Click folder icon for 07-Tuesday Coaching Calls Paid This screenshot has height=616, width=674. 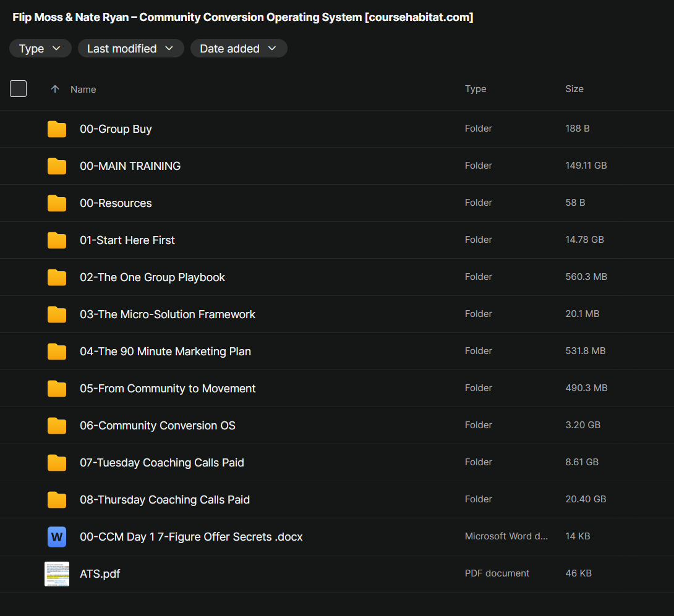point(57,463)
